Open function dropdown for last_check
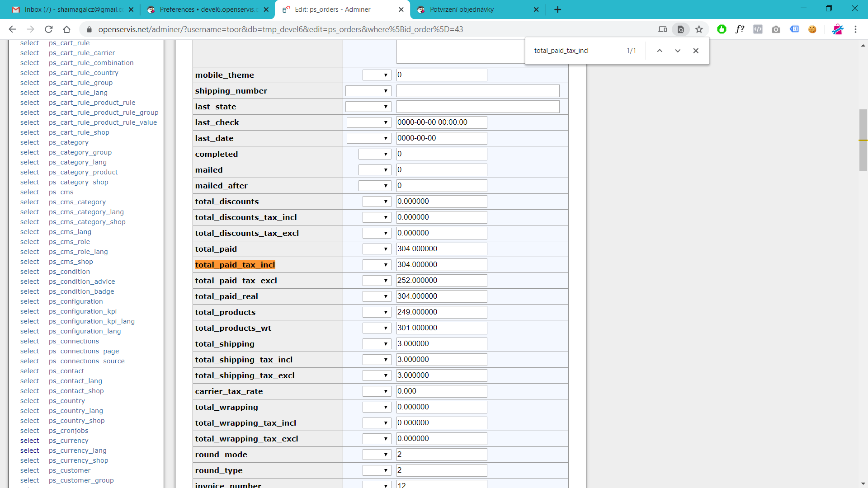 [x=369, y=122]
